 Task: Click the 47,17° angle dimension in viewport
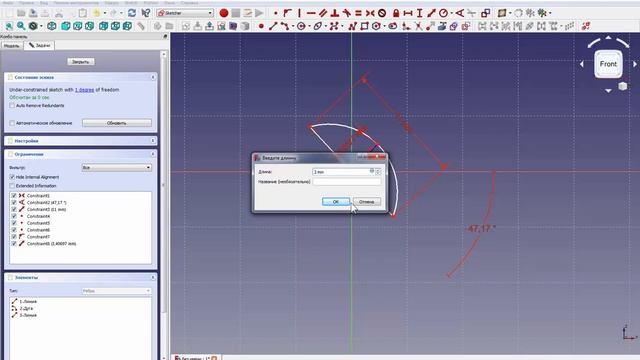[481, 229]
